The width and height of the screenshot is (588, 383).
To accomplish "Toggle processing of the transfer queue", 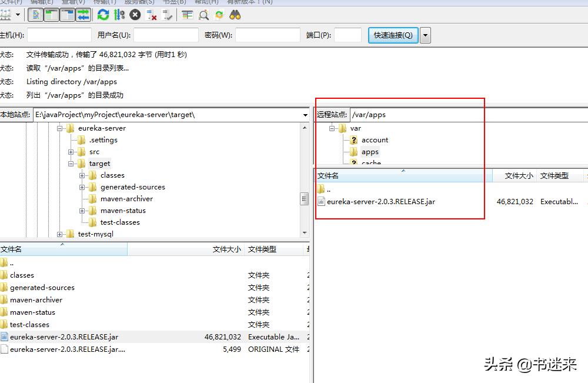I will pyautogui.click(x=119, y=15).
